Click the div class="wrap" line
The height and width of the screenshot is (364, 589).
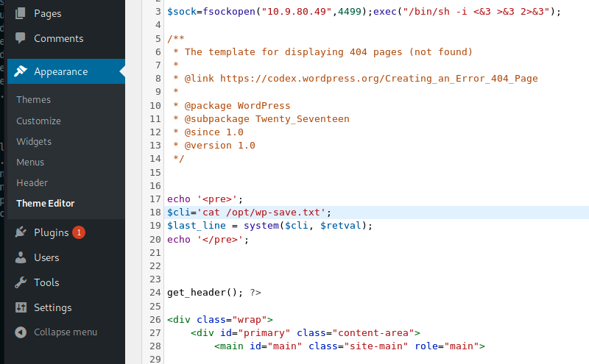220,320
